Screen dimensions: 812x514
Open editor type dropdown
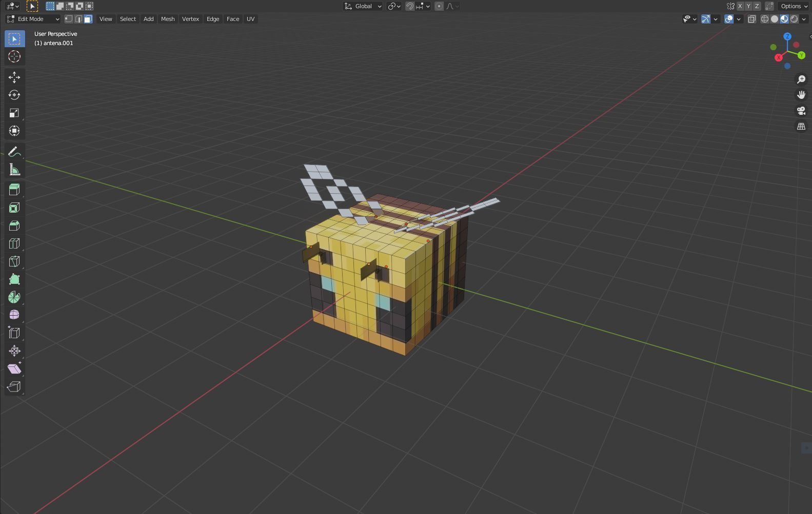pos(12,6)
